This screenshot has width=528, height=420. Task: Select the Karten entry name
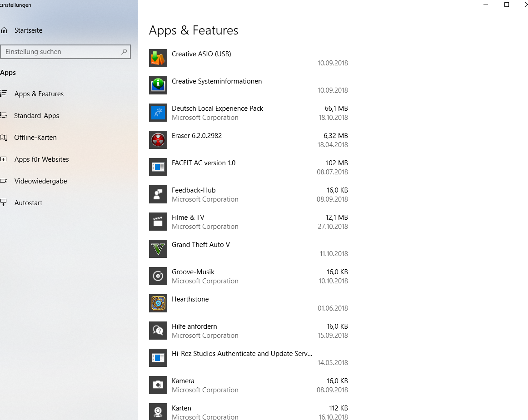click(181, 408)
